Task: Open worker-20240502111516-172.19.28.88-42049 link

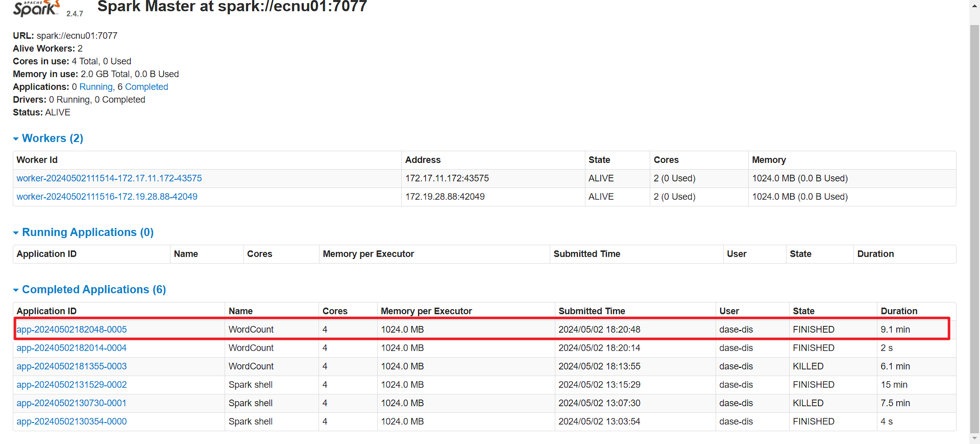Action: point(107,197)
